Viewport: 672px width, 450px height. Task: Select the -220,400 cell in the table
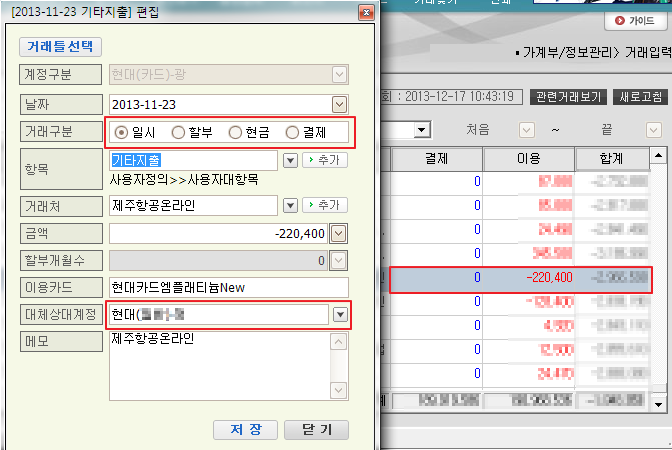pyautogui.click(x=550, y=278)
